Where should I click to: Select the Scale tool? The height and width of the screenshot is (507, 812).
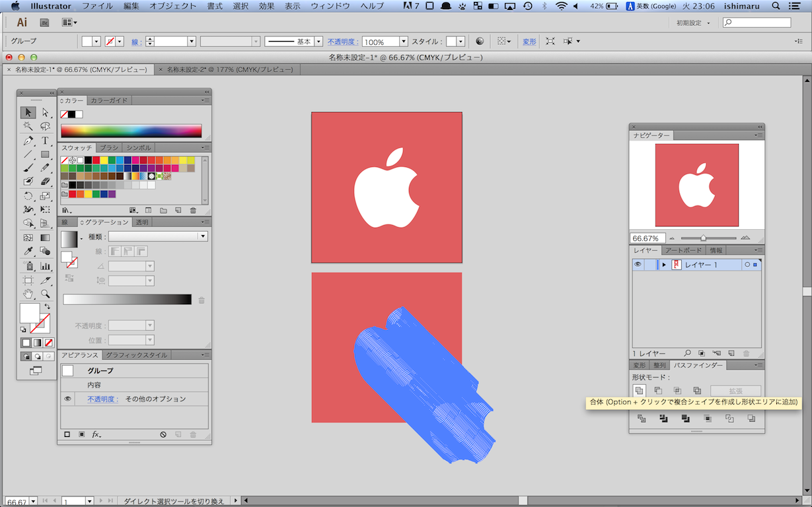click(x=45, y=196)
